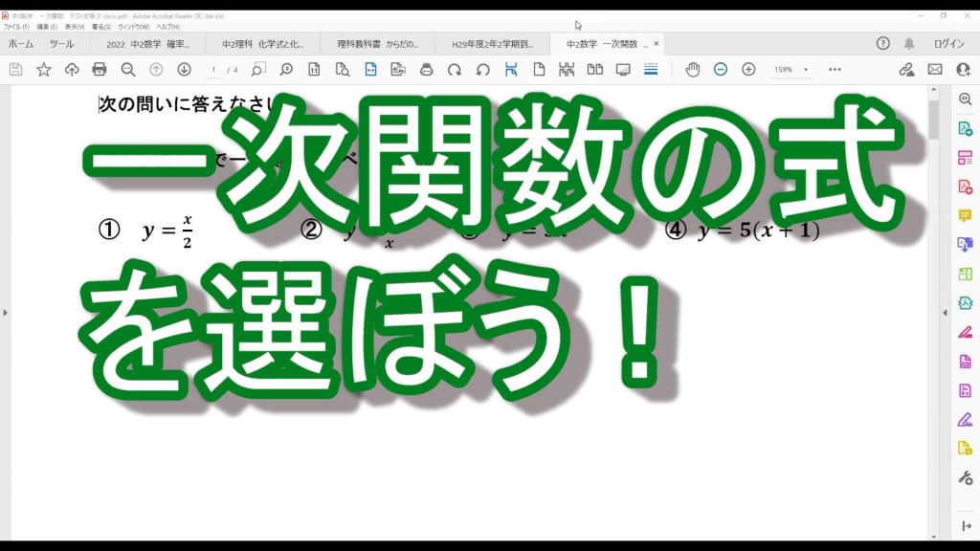This screenshot has width=980, height=551.
Task: Send file by email envelope icon
Action: [x=935, y=69]
